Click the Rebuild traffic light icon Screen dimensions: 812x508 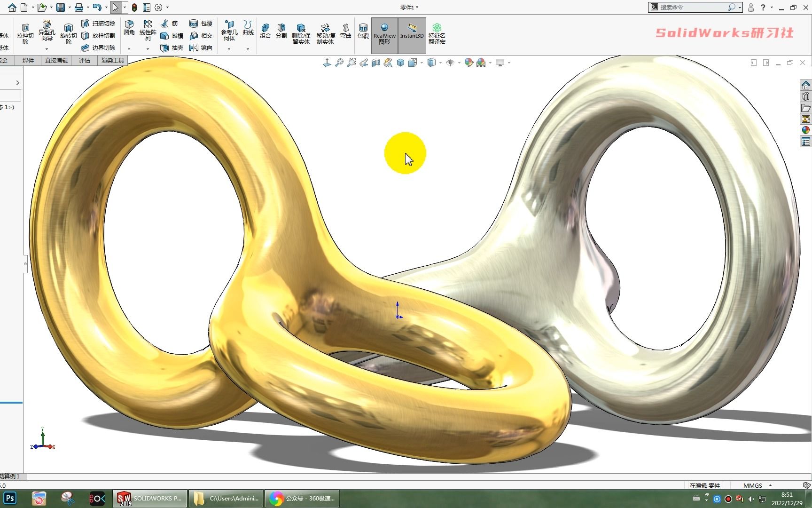(134, 7)
